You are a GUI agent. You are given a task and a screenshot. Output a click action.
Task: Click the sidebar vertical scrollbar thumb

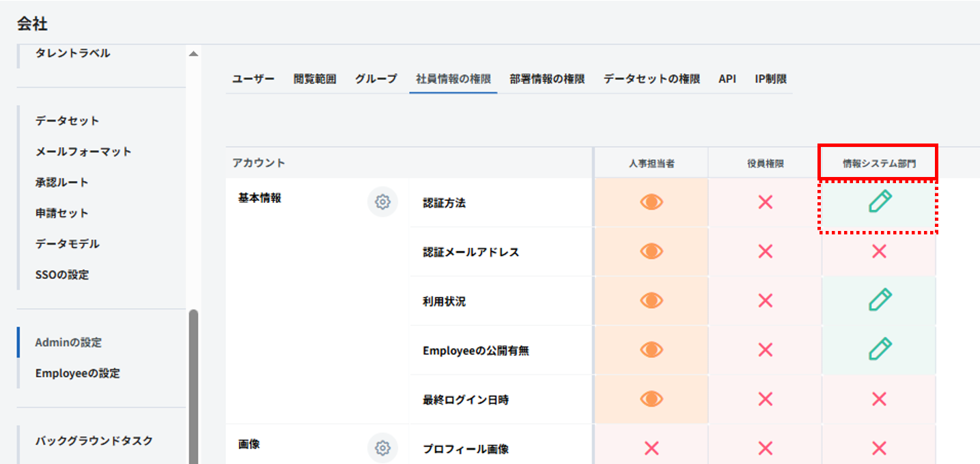click(193, 383)
